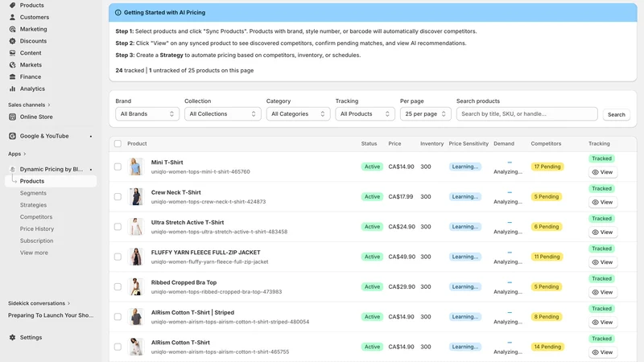The width and height of the screenshot is (644, 362).
Task: Click the Google & YouTube icon
Action: (12, 136)
